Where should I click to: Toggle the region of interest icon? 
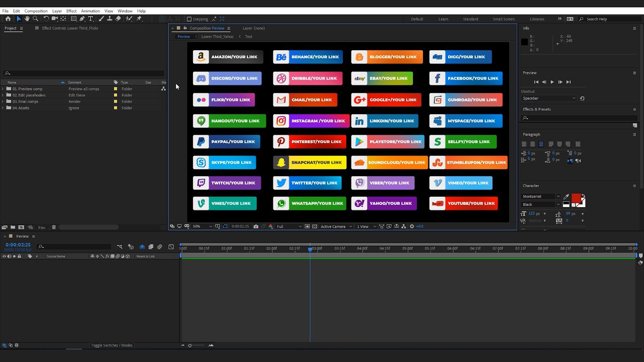click(x=307, y=226)
